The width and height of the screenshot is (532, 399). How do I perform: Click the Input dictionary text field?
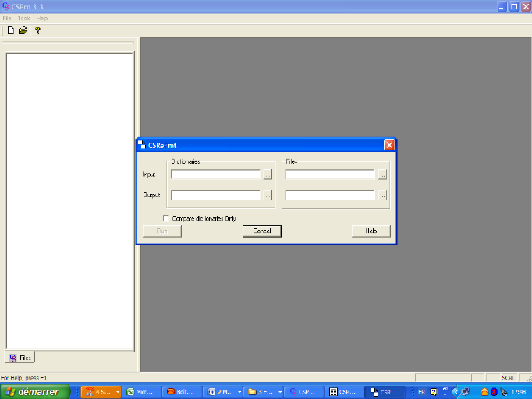(x=216, y=175)
